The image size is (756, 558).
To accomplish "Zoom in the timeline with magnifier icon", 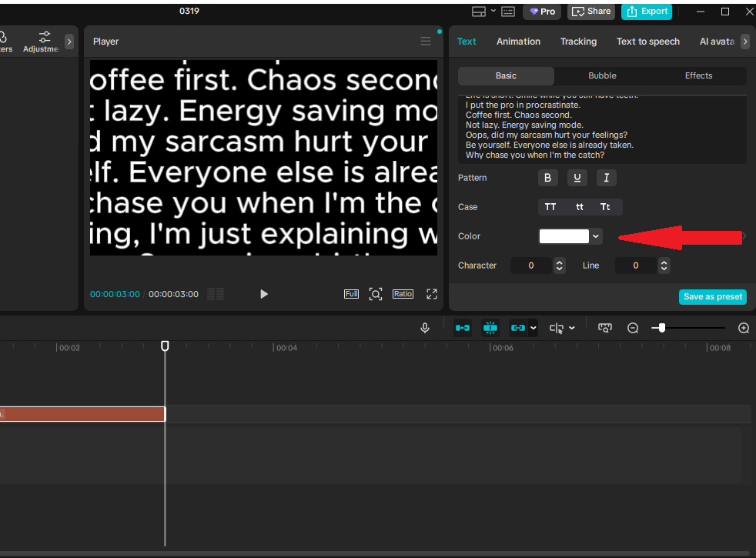I will (743, 327).
